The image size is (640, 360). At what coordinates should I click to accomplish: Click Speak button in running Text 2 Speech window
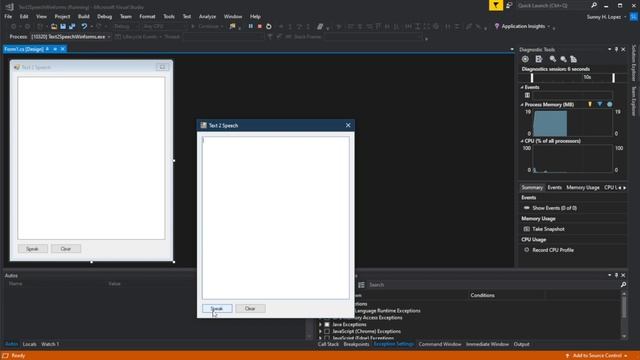click(217, 309)
